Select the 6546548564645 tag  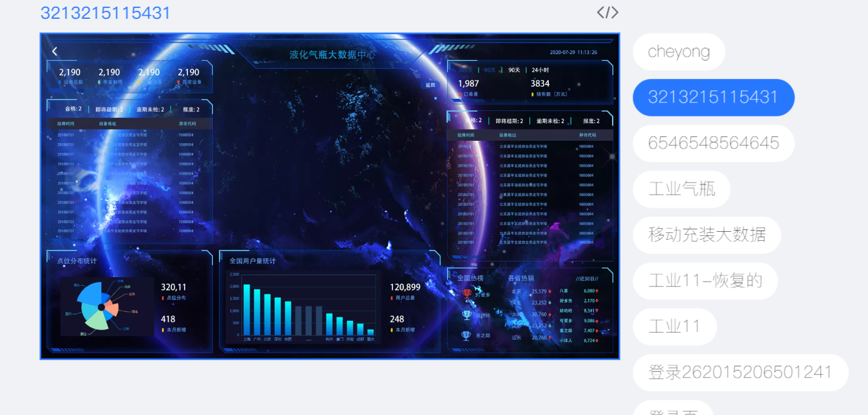click(x=713, y=143)
